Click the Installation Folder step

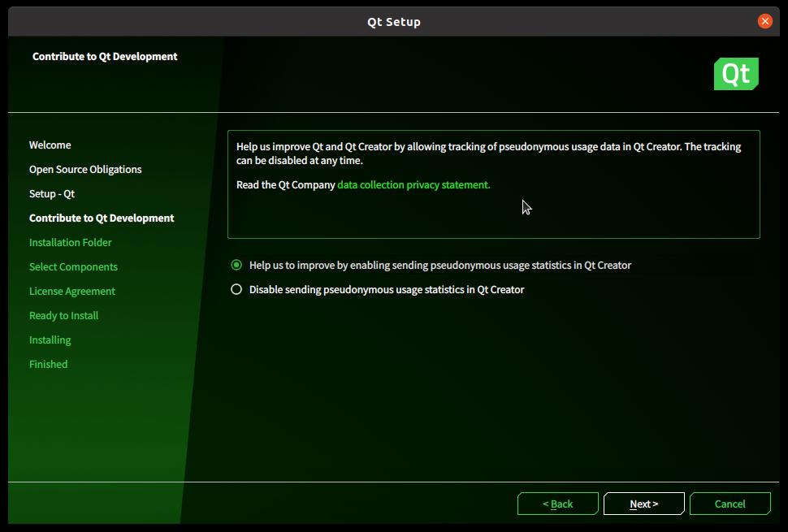point(71,243)
